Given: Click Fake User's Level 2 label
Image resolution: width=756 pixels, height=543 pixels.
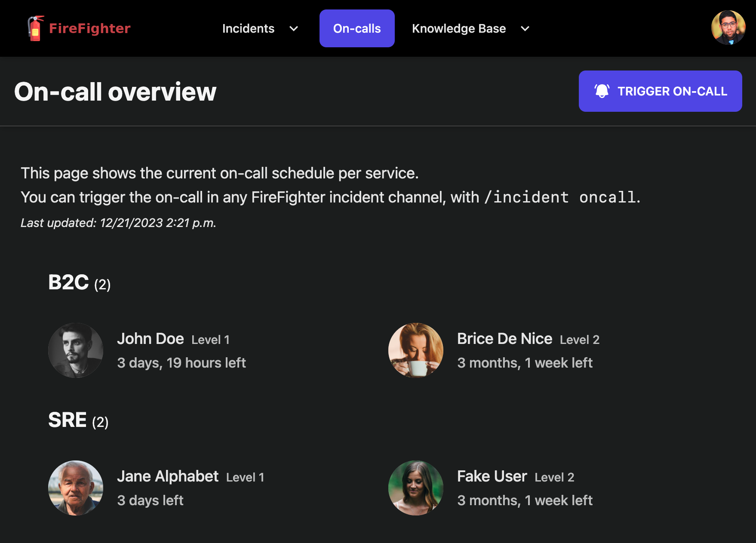Looking at the screenshot, I should 554,477.
